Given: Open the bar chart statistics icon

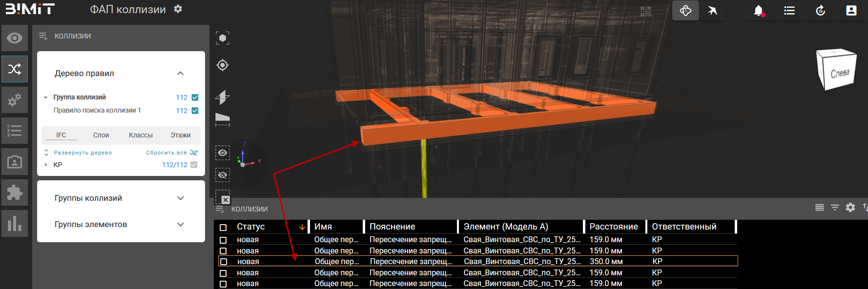Looking at the screenshot, I should pyautogui.click(x=15, y=224).
